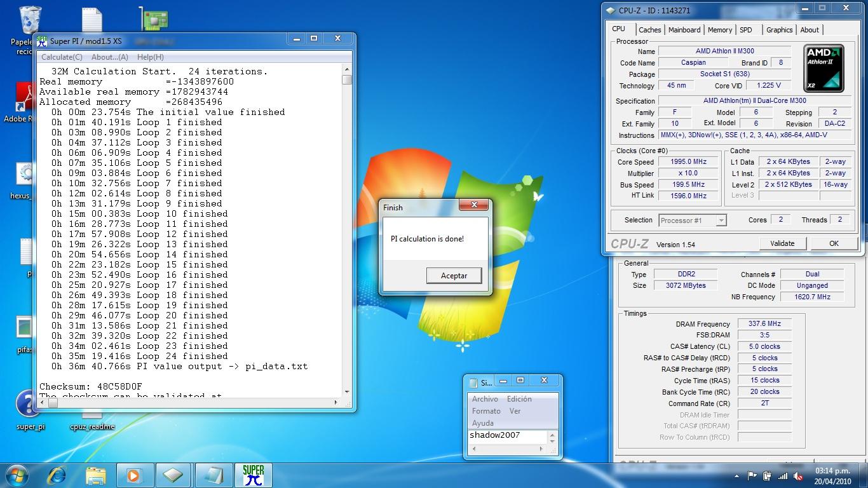
Task: Minimize the small Notepad window
Action: [x=503, y=381]
